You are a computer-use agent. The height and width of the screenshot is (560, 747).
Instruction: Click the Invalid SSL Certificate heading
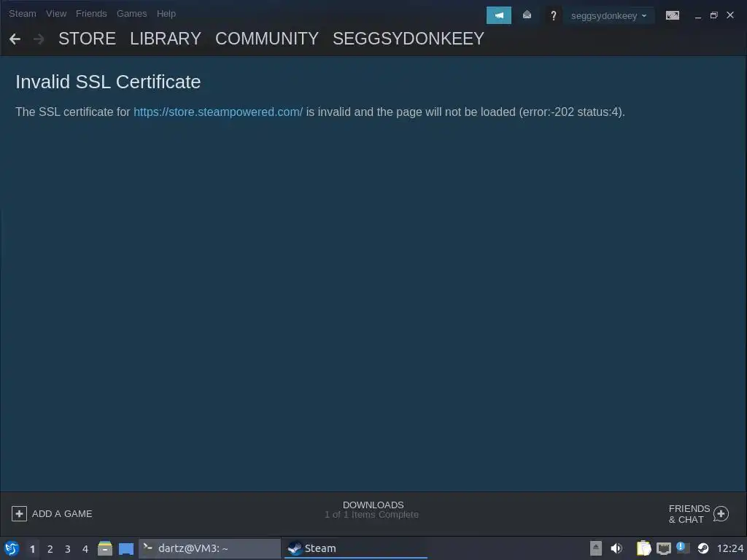coord(108,82)
